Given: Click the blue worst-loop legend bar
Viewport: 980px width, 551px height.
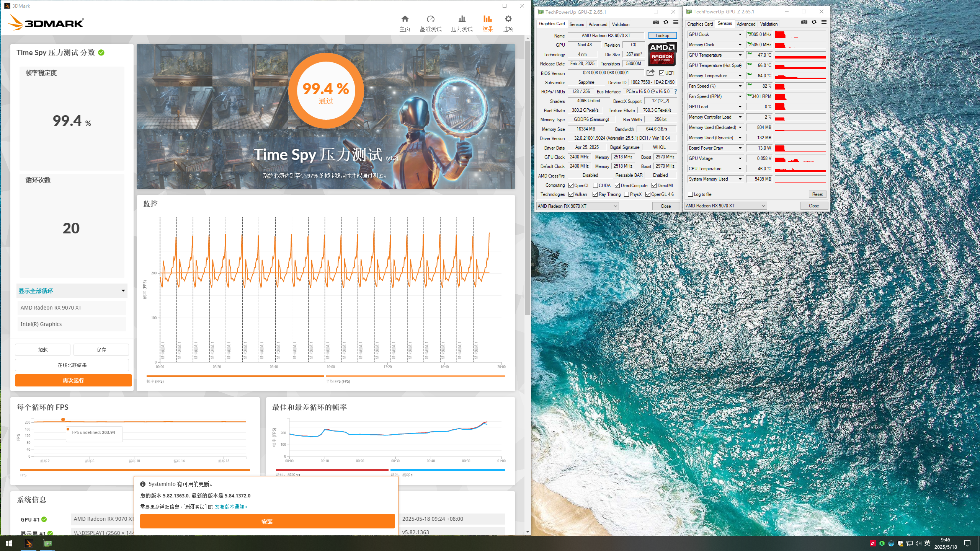Looking at the screenshot, I should [448, 470].
